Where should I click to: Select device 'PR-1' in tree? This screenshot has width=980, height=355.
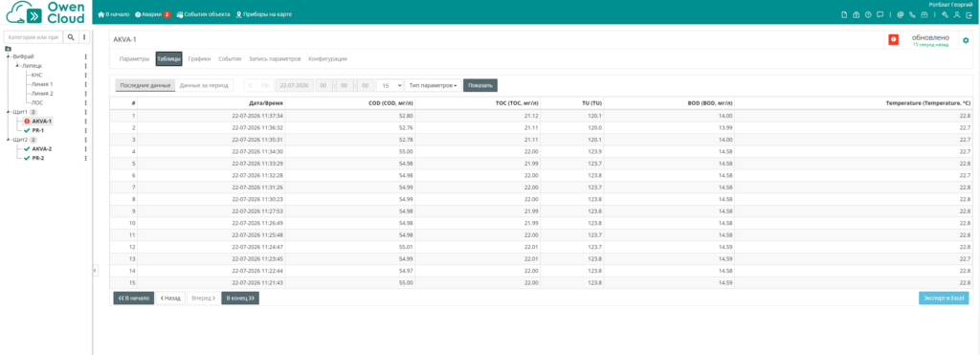37,131
